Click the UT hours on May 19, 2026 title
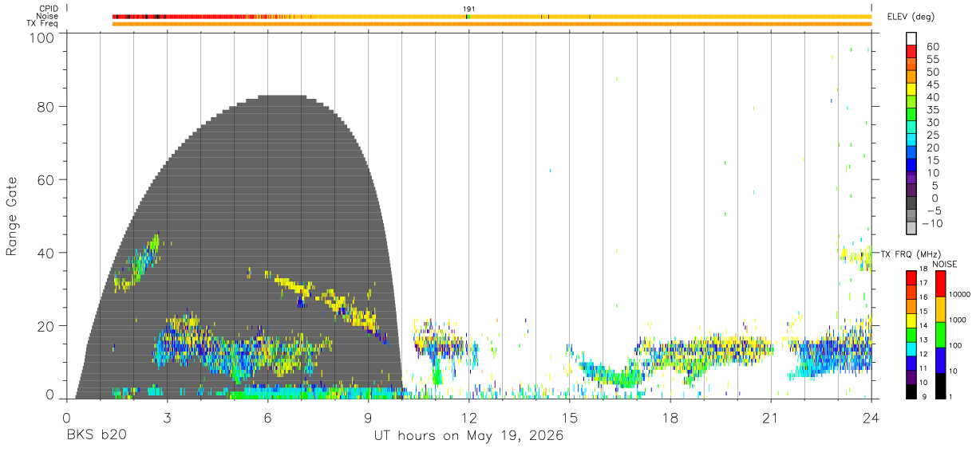980x452 pixels. 468,436
